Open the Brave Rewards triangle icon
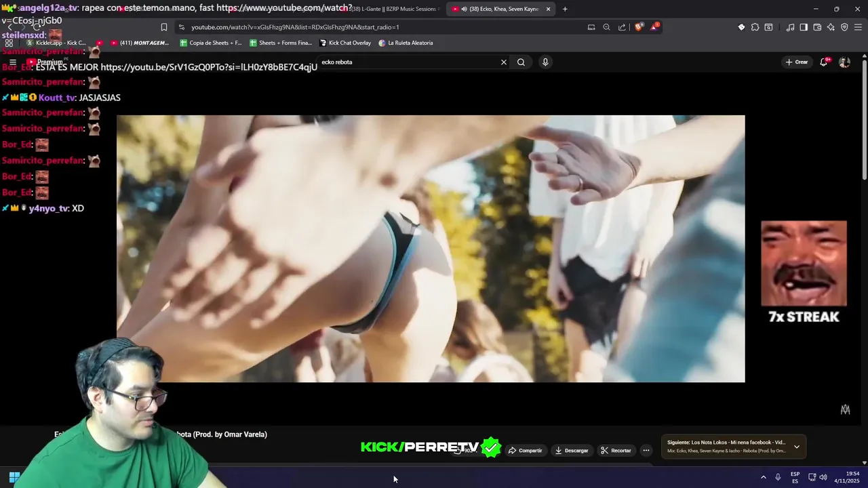 654,27
